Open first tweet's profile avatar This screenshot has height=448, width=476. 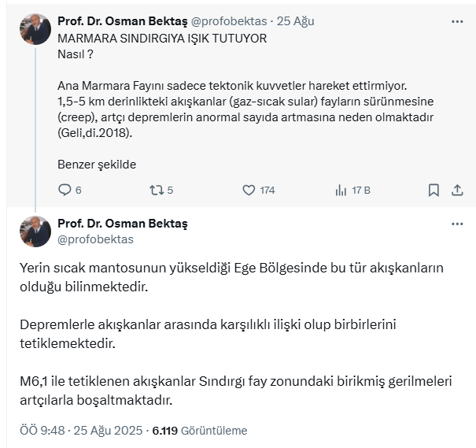[35, 29]
